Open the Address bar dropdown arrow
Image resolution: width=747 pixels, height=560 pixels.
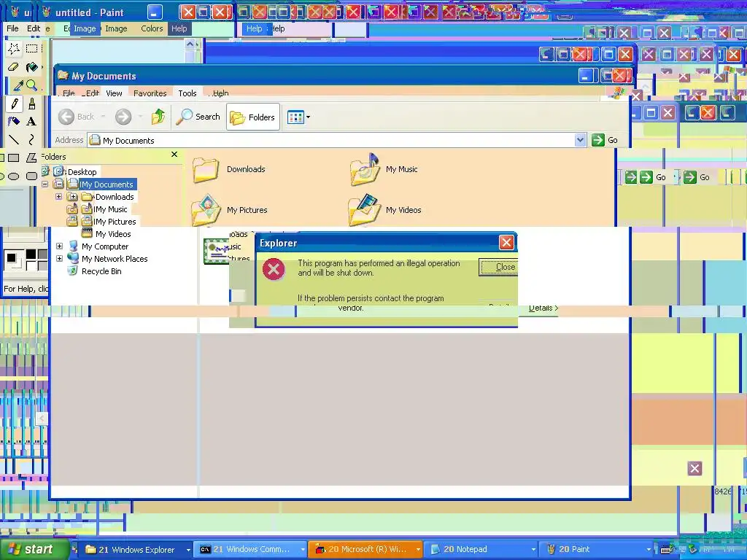point(580,140)
